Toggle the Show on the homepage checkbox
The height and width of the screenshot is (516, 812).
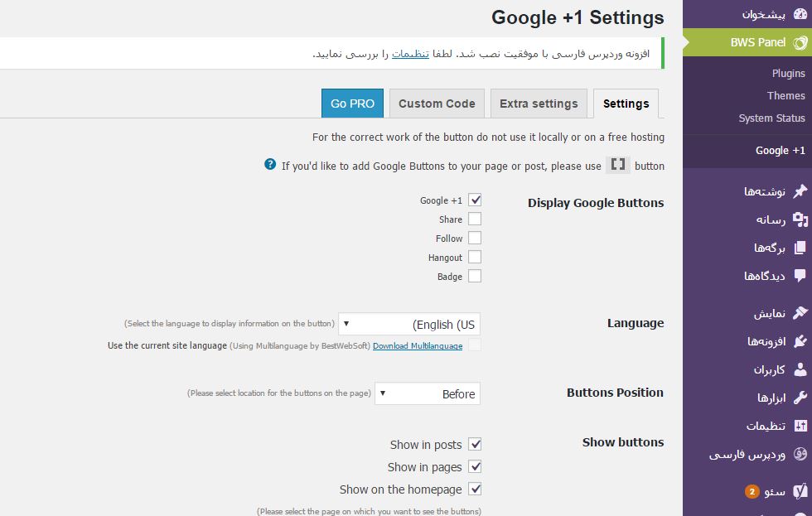[475, 489]
